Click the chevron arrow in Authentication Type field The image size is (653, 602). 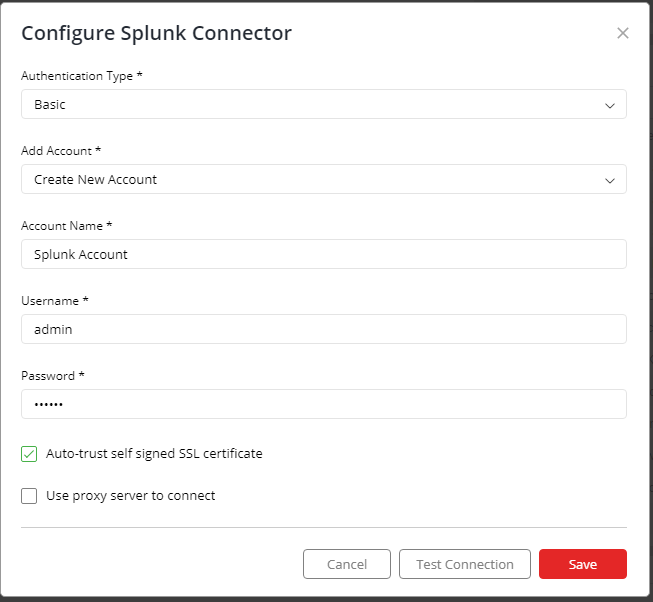click(x=610, y=105)
